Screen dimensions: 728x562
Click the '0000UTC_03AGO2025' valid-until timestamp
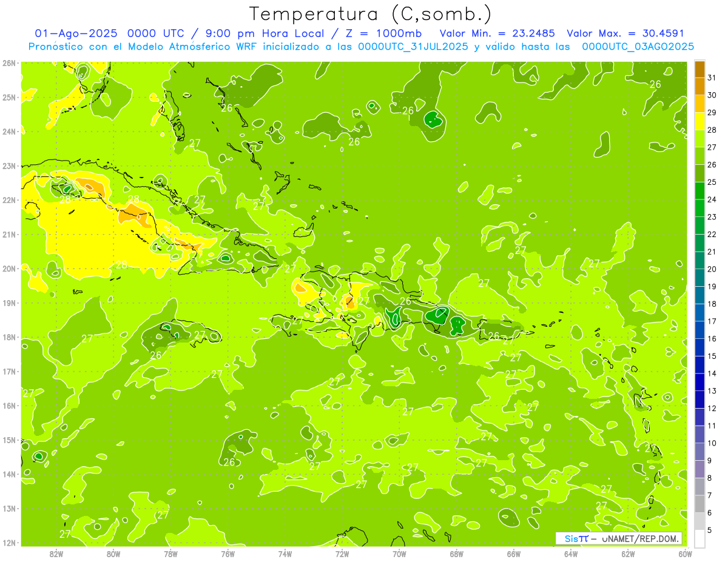(638, 47)
